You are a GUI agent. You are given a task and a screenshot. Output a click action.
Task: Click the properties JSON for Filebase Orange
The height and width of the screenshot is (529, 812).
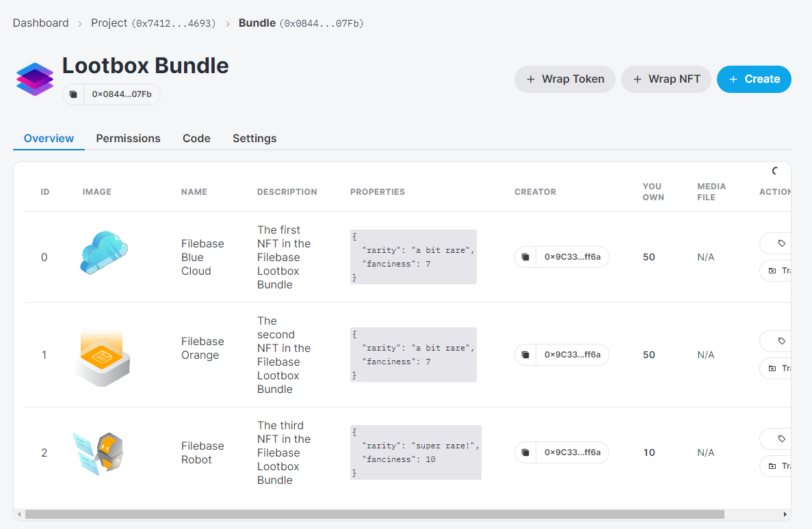[413, 355]
